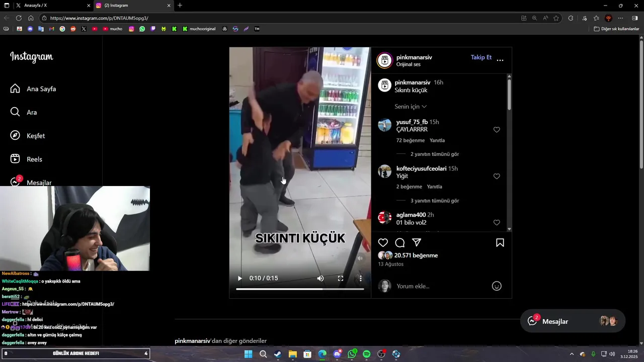Show hidden system tray icons
The height and width of the screenshot is (362, 644).
[572, 354]
